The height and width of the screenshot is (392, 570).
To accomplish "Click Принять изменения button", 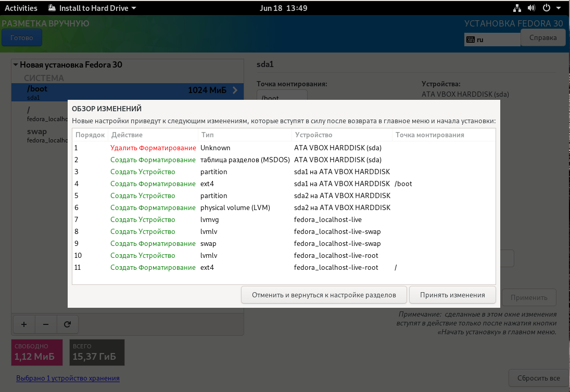I will click(x=452, y=295).
